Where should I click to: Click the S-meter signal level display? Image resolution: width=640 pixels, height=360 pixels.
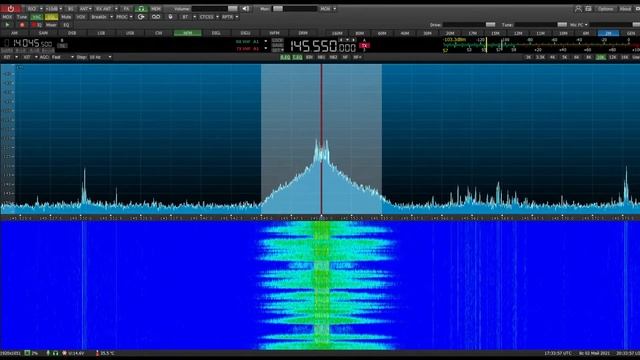pyautogui.click(x=541, y=45)
